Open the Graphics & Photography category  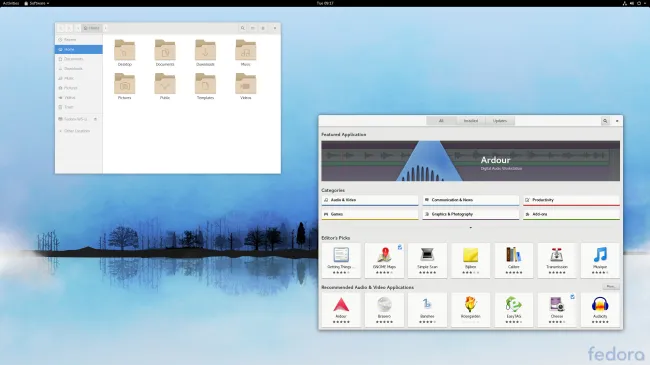471,214
